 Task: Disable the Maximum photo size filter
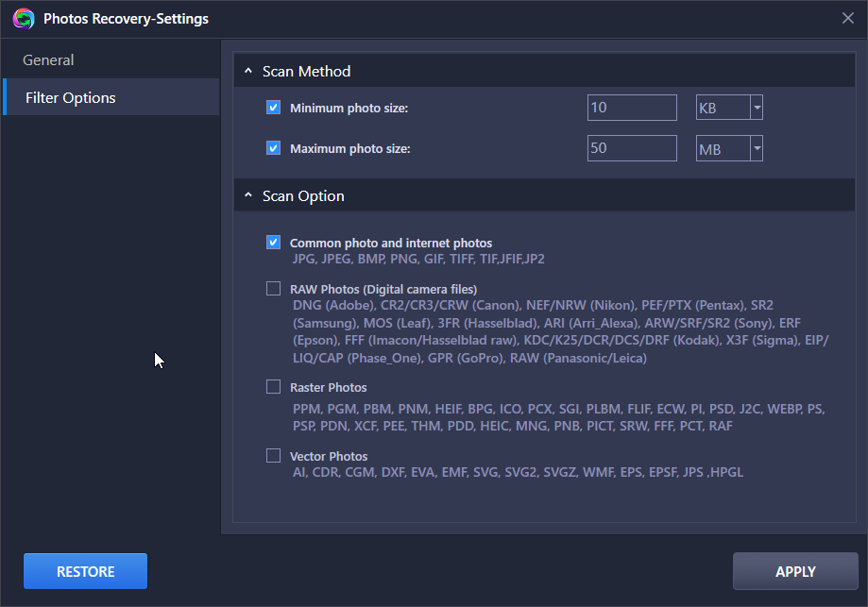[x=273, y=147]
